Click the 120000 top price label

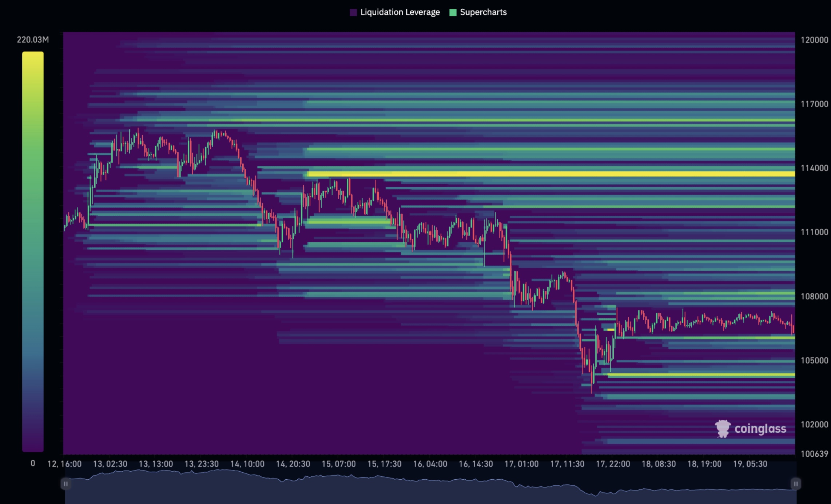tap(814, 40)
